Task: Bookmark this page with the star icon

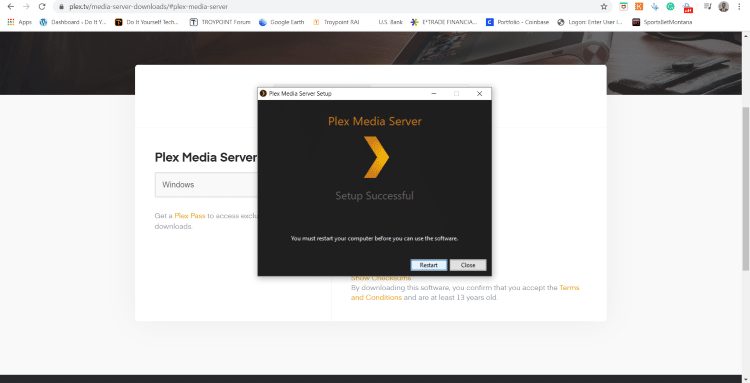Action: [604, 7]
